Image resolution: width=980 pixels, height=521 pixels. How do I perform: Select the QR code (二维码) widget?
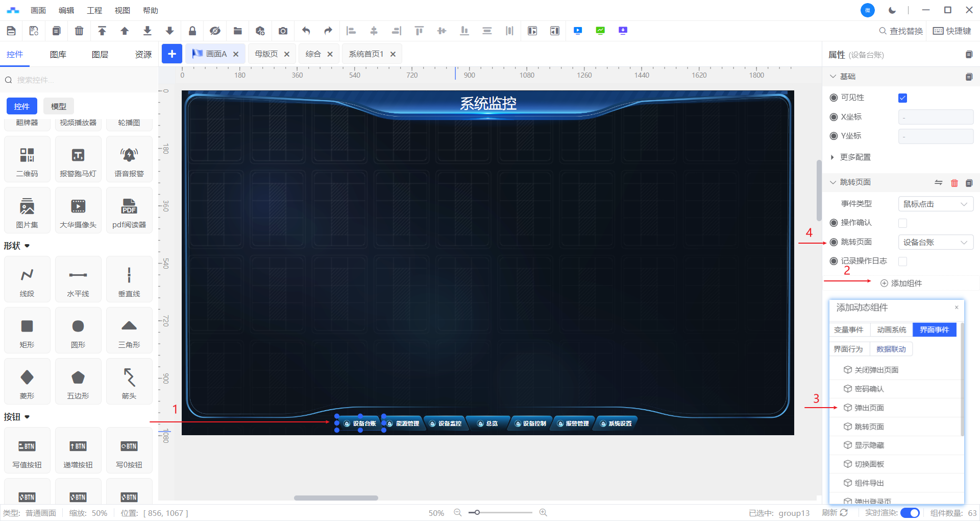[27, 159]
